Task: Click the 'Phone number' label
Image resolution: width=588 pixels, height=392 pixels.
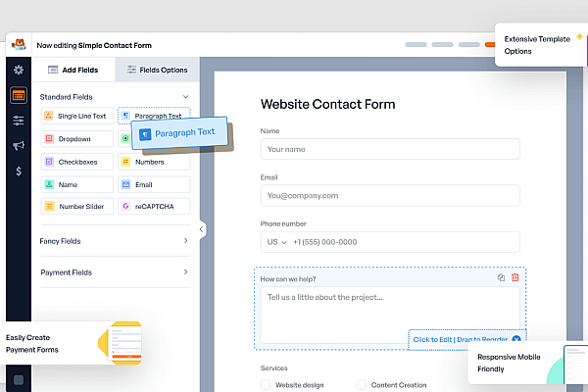Action: (x=283, y=223)
